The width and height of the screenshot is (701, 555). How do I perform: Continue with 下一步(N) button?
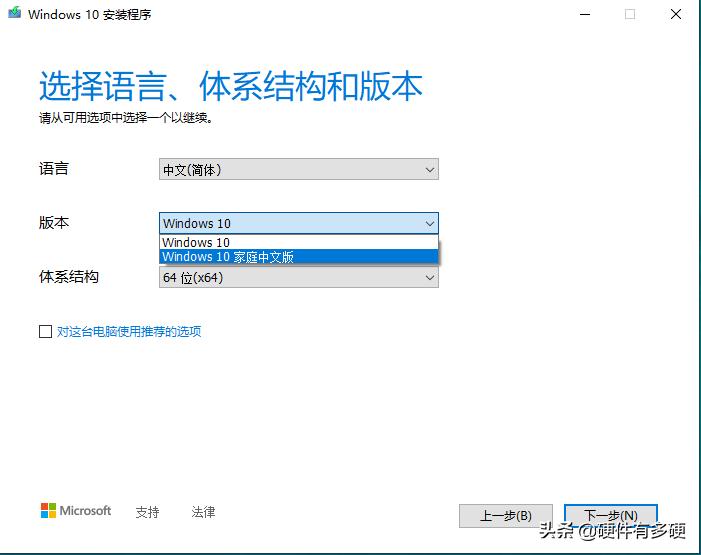tap(611, 516)
